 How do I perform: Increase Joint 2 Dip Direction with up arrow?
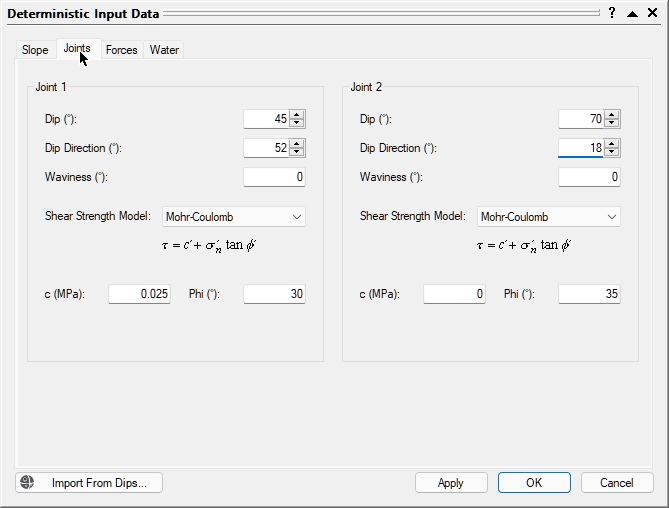(x=611, y=144)
